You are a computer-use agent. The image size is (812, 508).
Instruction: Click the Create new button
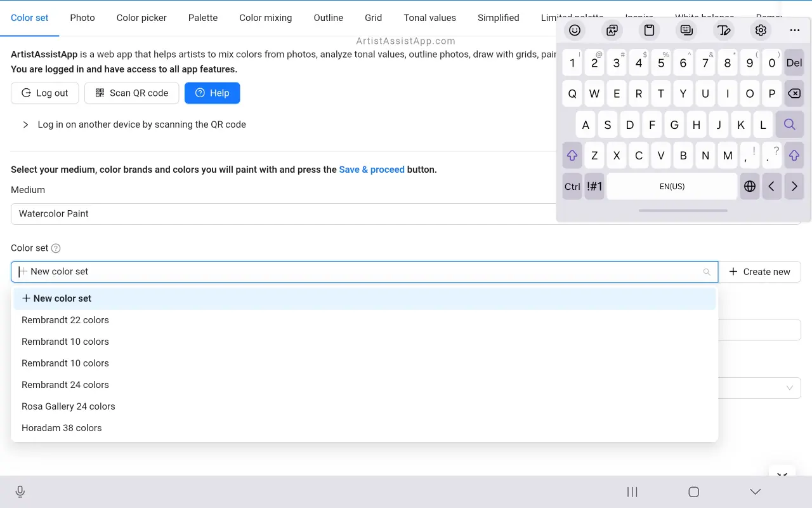pos(760,272)
